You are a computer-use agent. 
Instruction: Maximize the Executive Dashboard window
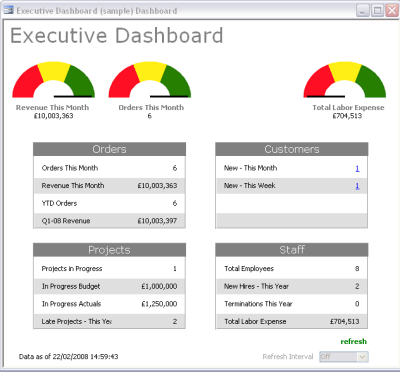[377, 11]
